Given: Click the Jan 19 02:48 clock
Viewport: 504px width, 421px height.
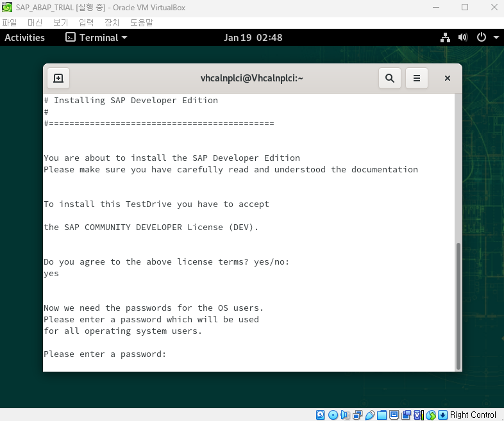Looking at the screenshot, I should [253, 38].
